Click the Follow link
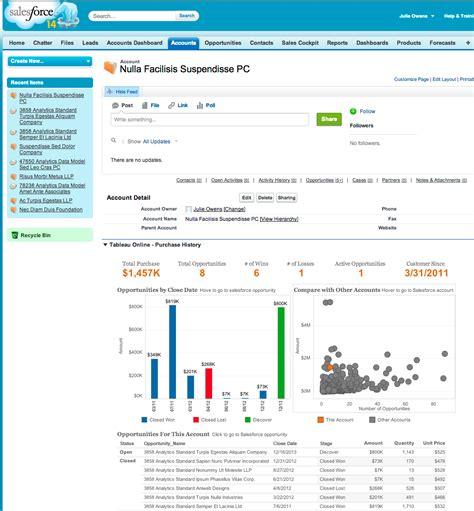 click(367, 111)
